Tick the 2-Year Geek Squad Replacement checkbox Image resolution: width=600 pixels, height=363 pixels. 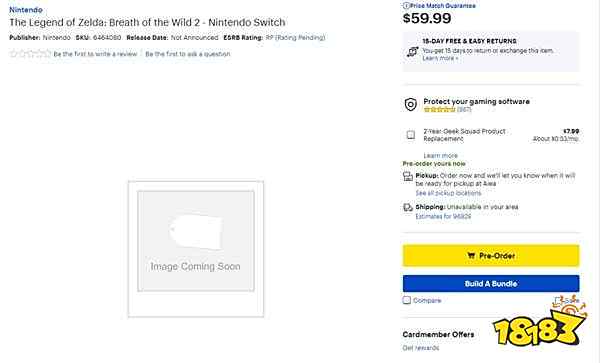point(411,135)
